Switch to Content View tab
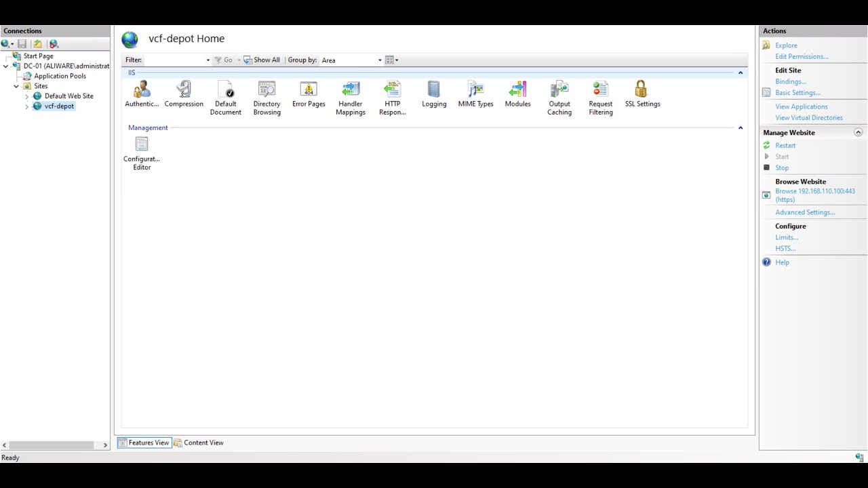Image resolution: width=868 pixels, height=488 pixels. tap(199, 443)
